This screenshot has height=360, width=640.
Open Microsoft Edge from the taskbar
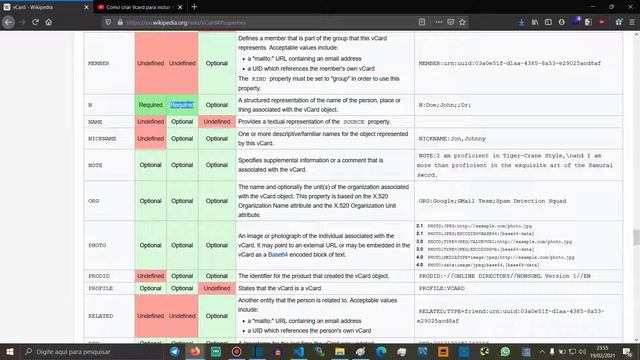[x=381, y=352]
